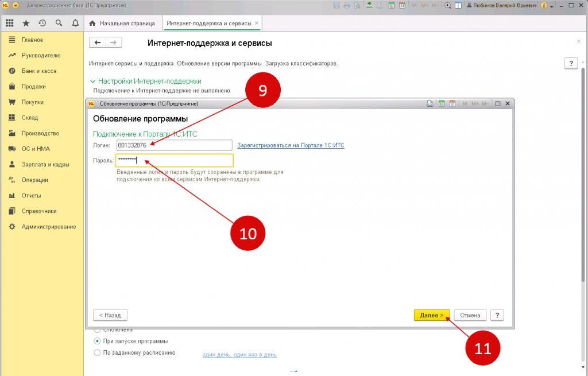
Task: Open the Руководителю section
Action: pos(41,55)
